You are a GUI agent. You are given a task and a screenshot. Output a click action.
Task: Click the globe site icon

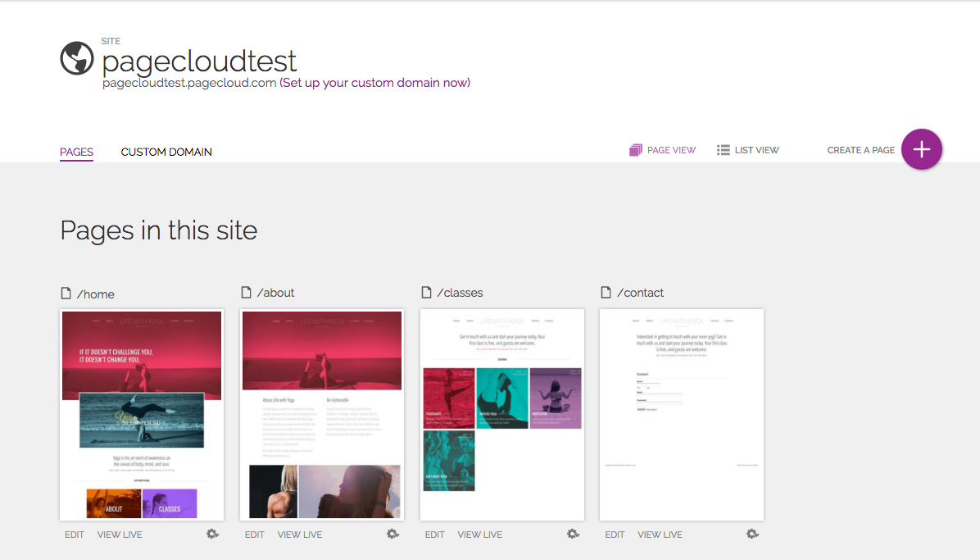[77, 58]
